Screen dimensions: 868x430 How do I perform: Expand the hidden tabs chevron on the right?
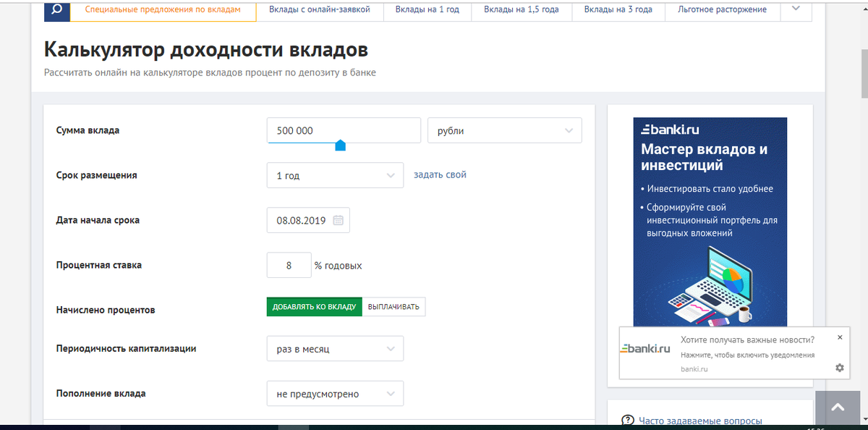796,9
